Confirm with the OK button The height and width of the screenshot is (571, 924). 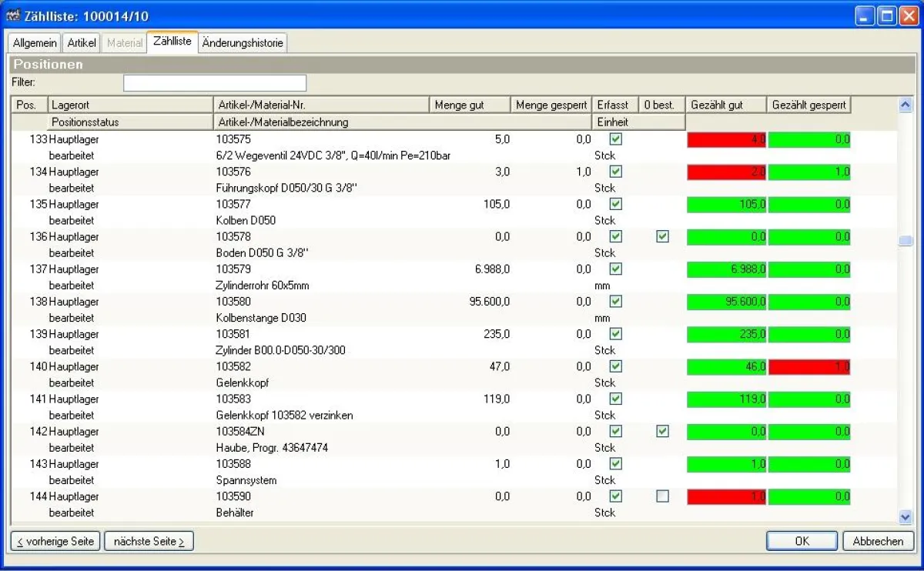pos(802,541)
